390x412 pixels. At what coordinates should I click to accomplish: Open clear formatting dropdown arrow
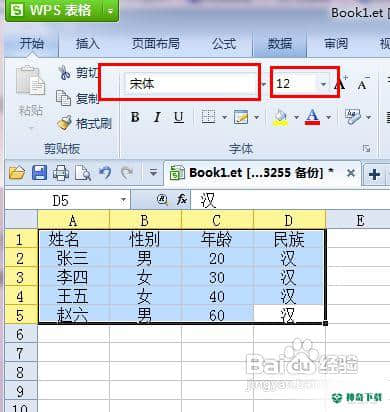tap(369, 117)
